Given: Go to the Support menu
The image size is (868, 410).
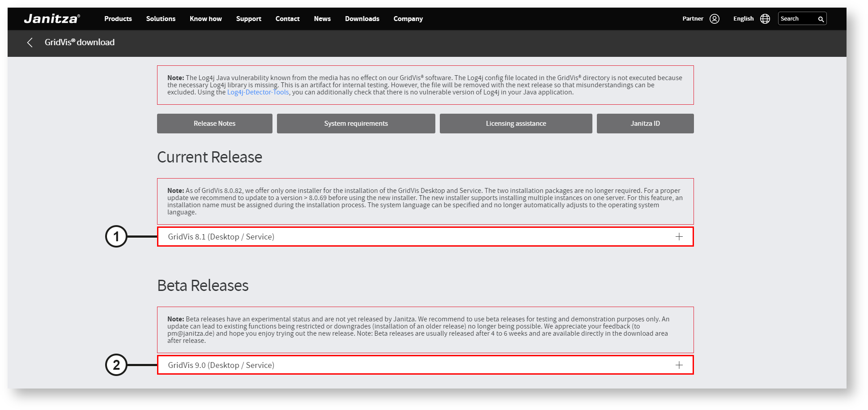Looking at the screenshot, I should coord(249,19).
